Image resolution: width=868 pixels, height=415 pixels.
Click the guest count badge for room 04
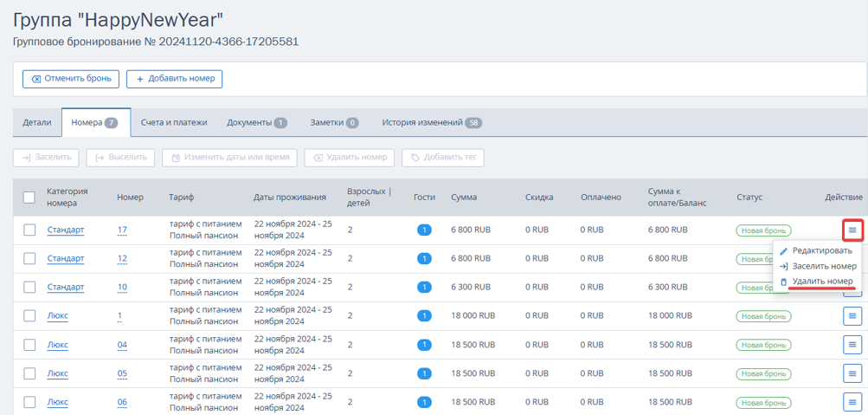point(424,345)
